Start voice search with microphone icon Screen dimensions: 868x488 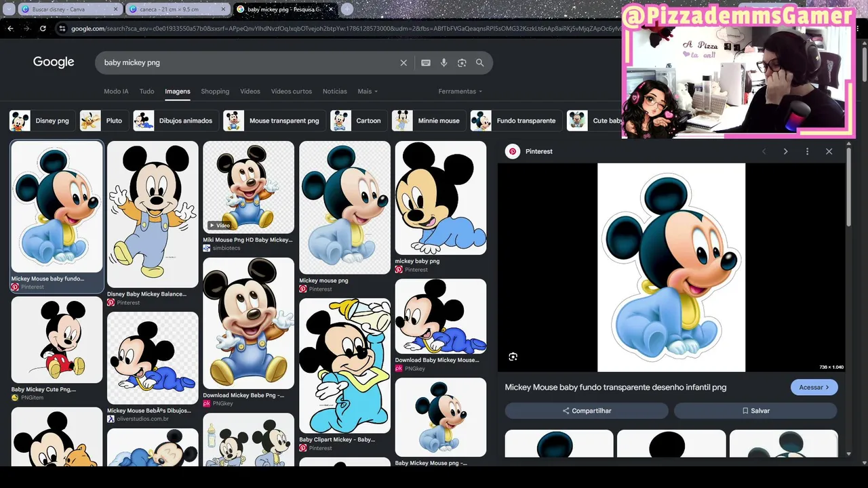point(443,62)
